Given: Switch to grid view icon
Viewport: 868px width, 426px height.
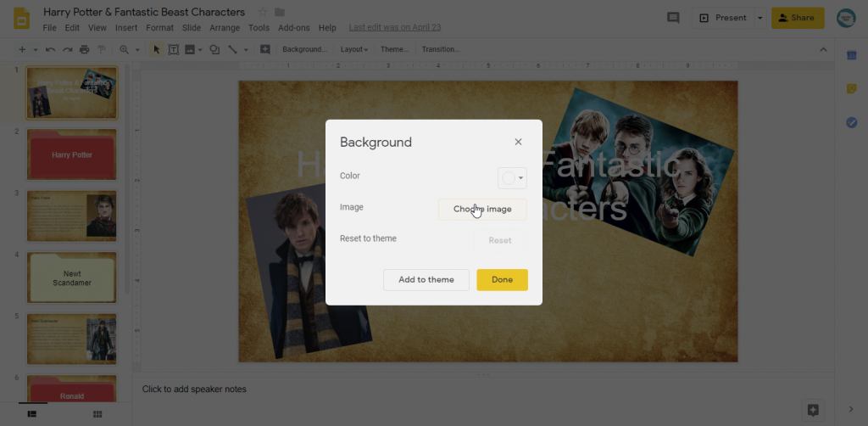Looking at the screenshot, I should [x=97, y=414].
